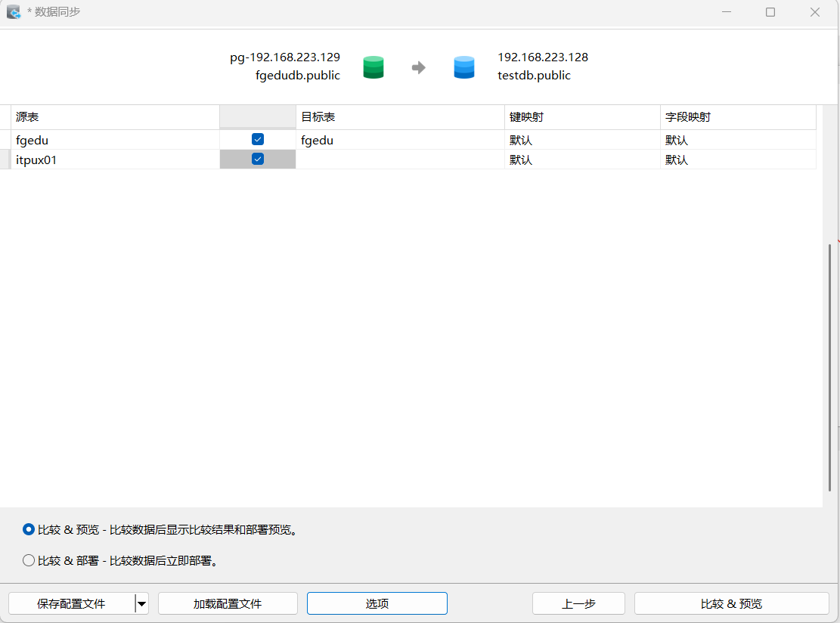Click the blue target database icon
The image size is (840, 623).
tap(464, 67)
